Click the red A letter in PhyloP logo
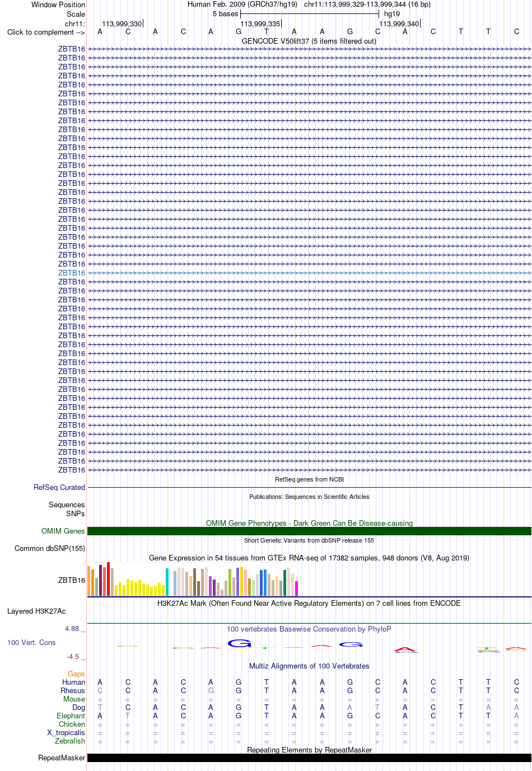Screen dimensions: 532x771 tap(405, 650)
